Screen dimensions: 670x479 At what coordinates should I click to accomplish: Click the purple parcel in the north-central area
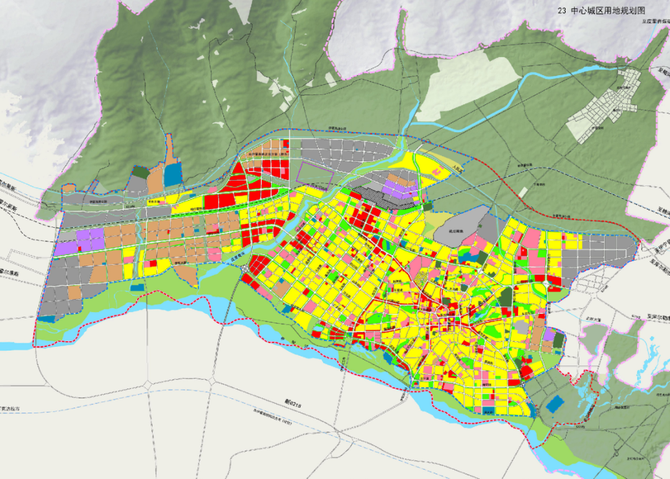(399, 187)
